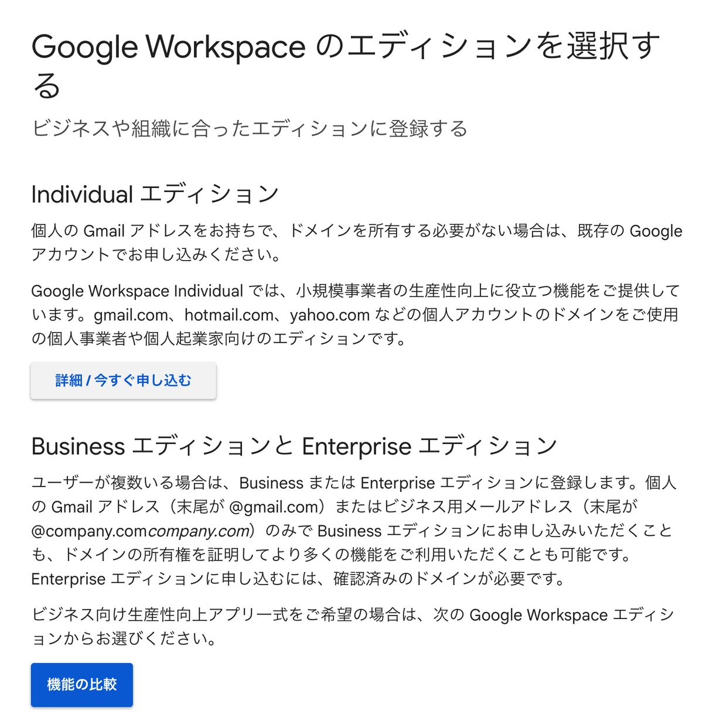Select the Business エディションと Enterprise エディション heading
This screenshot has width=703, height=728.
click(294, 446)
